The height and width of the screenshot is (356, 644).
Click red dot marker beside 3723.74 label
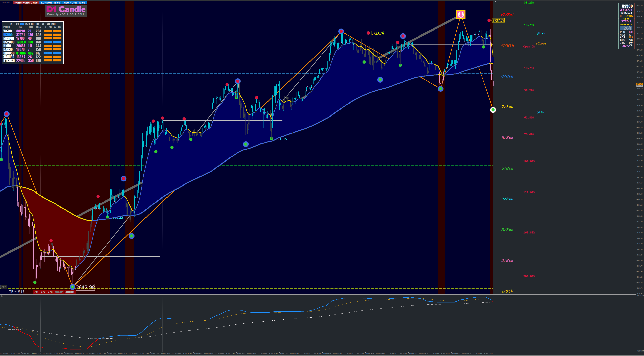(368, 33)
